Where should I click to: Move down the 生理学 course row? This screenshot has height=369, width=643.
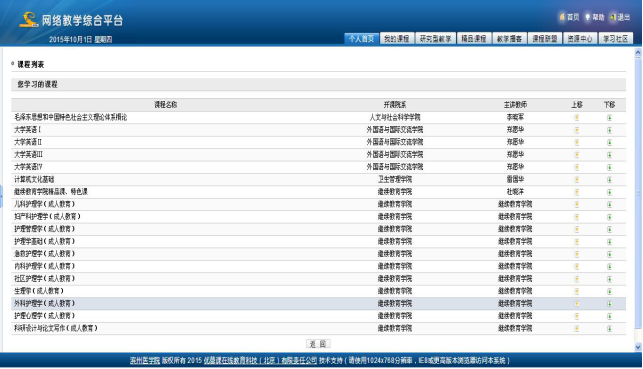(x=609, y=292)
